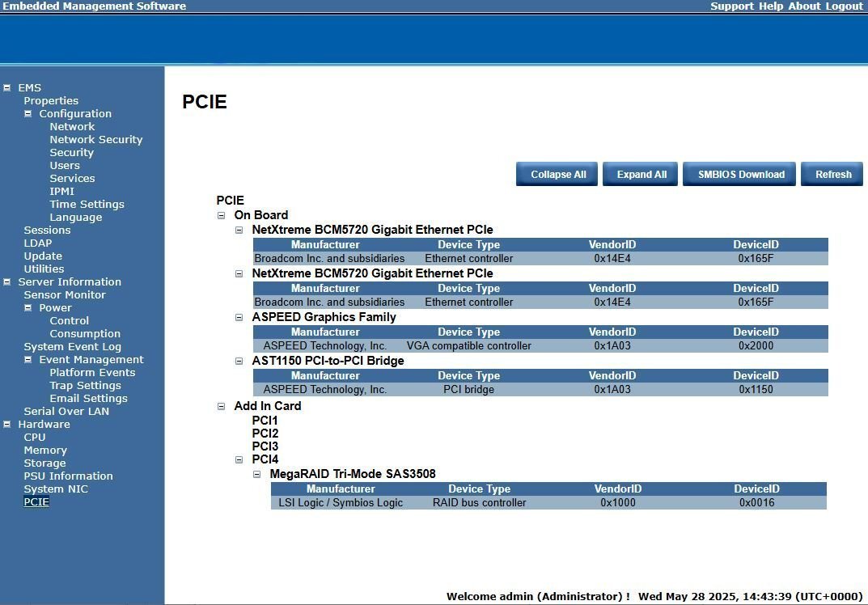Go to System Event Log page
868x605 pixels.
point(73,347)
